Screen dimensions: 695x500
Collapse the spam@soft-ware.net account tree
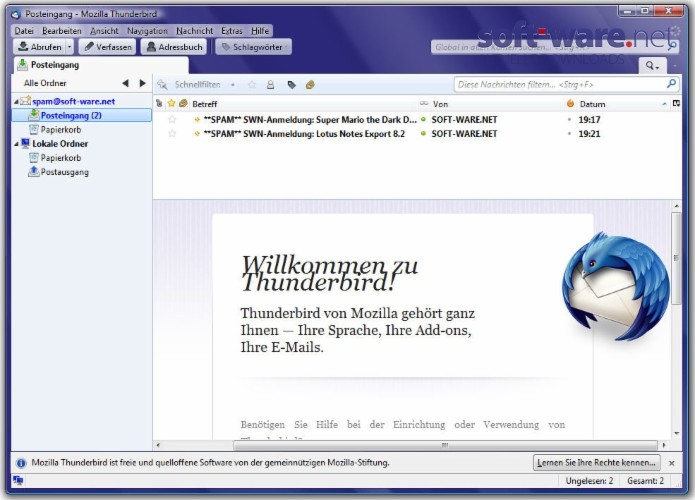pyautogui.click(x=16, y=102)
